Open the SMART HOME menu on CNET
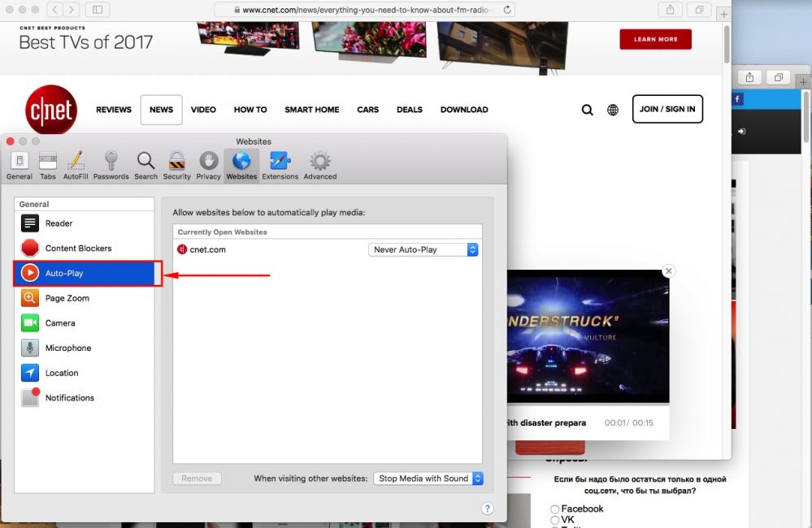Screen dimensions: 812x528 click(x=312, y=110)
